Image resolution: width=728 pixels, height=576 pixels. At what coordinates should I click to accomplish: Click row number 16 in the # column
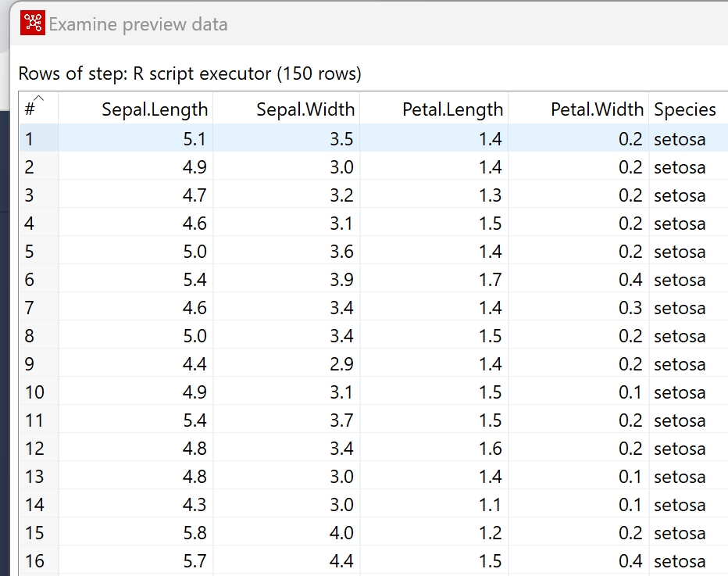[34, 561]
